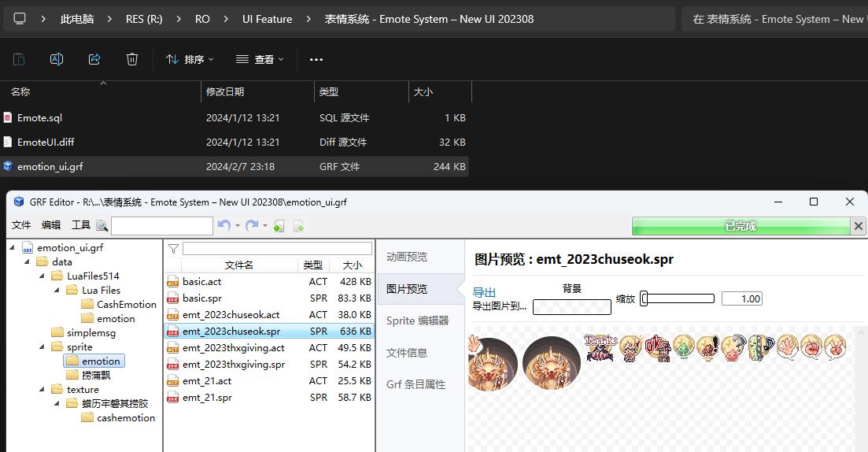Image resolution: width=868 pixels, height=452 pixels.
Task: Click the delete trash icon in Explorer
Action: [x=132, y=59]
